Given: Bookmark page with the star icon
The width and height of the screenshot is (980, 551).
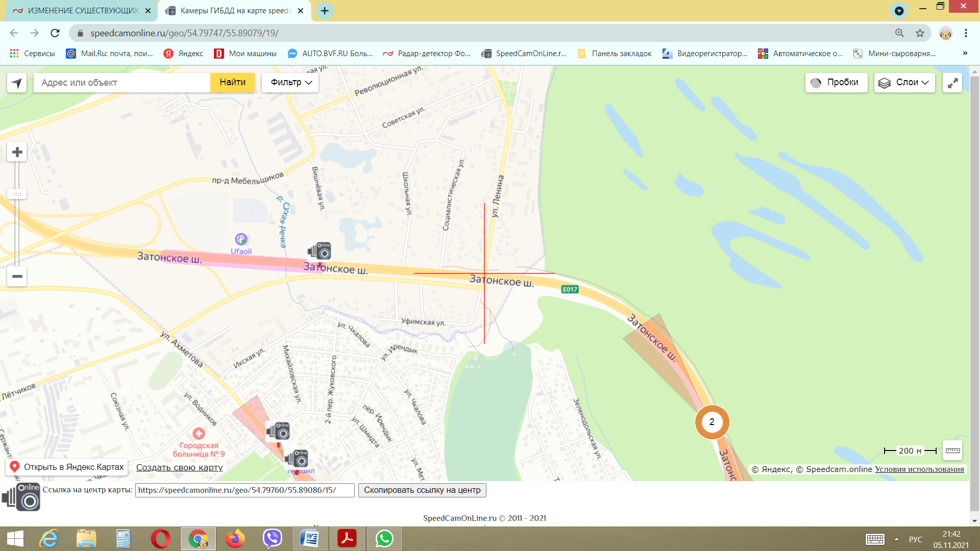Looking at the screenshot, I should coord(920,33).
